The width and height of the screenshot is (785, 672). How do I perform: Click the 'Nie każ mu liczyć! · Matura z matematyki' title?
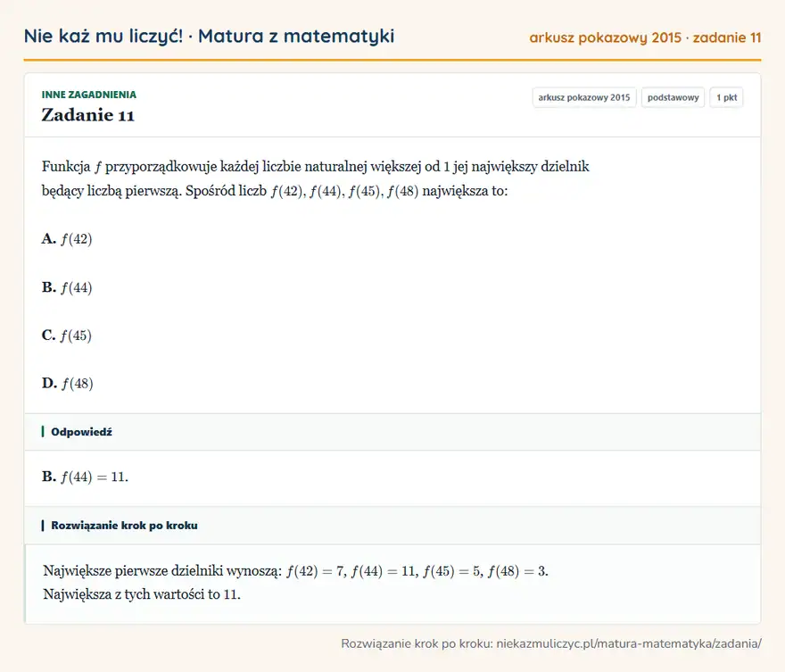pyautogui.click(x=209, y=36)
